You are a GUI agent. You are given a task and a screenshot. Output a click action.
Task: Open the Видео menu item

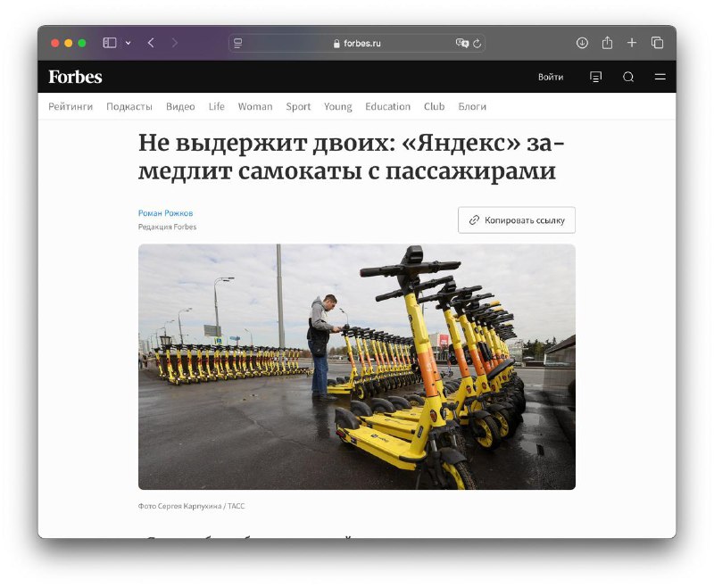[x=180, y=106]
